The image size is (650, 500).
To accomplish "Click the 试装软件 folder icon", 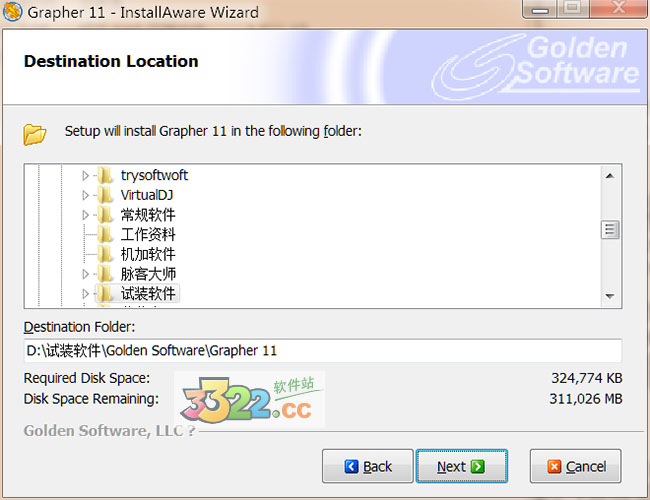I will tap(105, 294).
